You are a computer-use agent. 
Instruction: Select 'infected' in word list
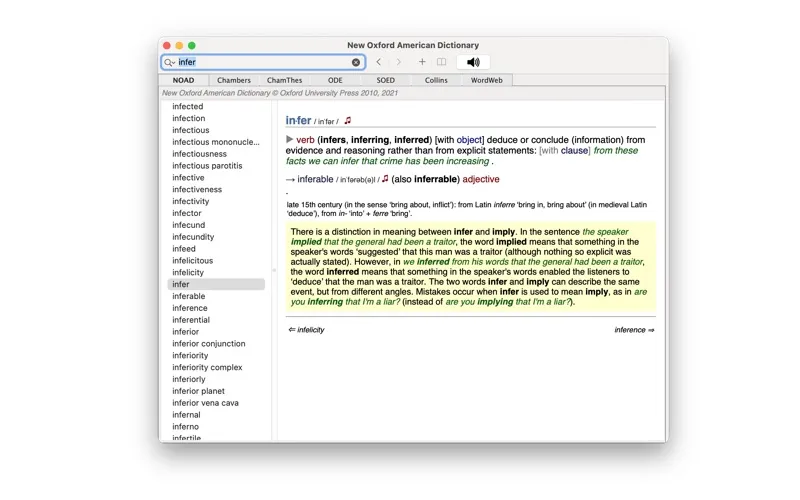188,106
